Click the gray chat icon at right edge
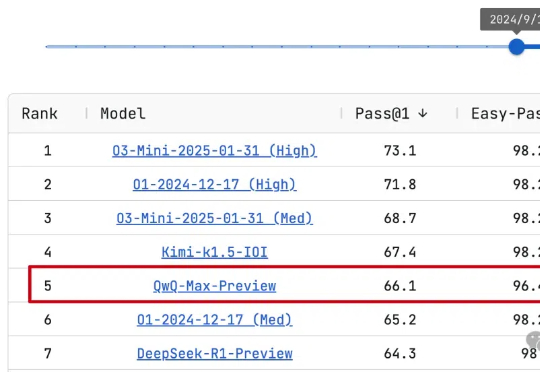The image size is (540, 372). 533,340
